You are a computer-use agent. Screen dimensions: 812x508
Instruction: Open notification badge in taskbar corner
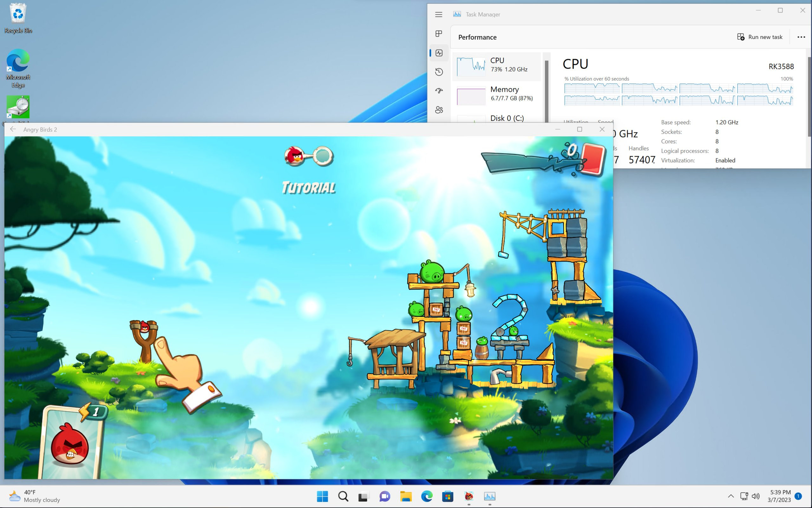pos(798,496)
